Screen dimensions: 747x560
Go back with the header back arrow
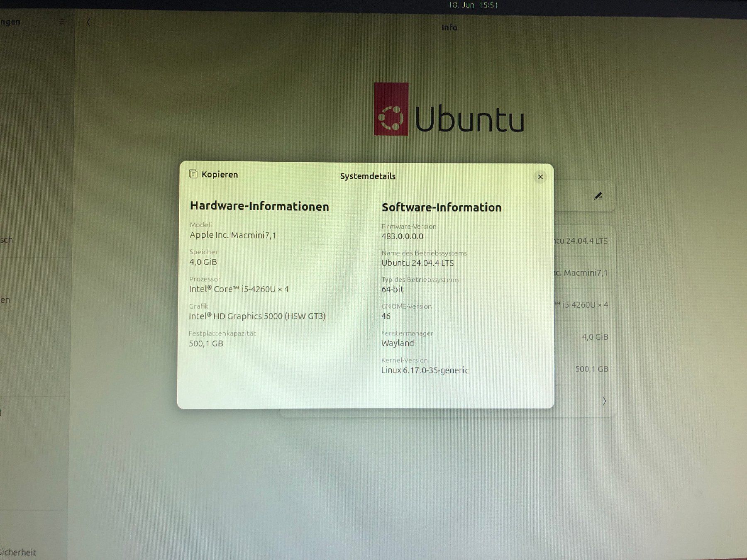[88, 22]
